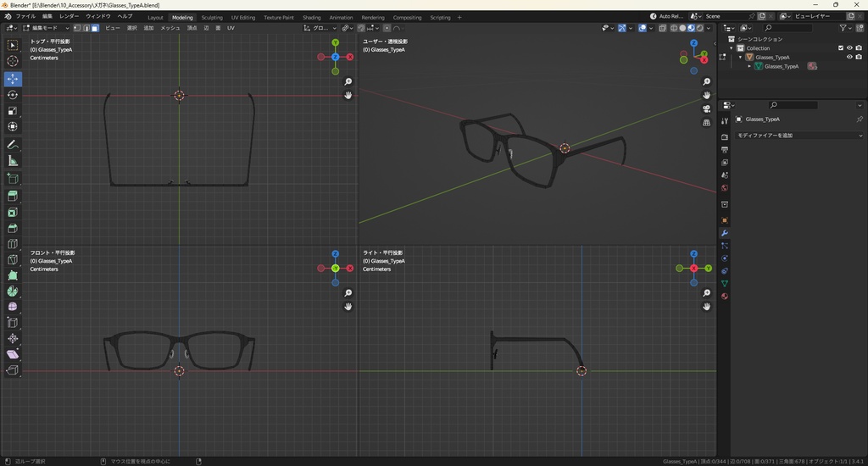Switch to face select mode
The width and height of the screenshot is (868, 466).
[x=95, y=28]
